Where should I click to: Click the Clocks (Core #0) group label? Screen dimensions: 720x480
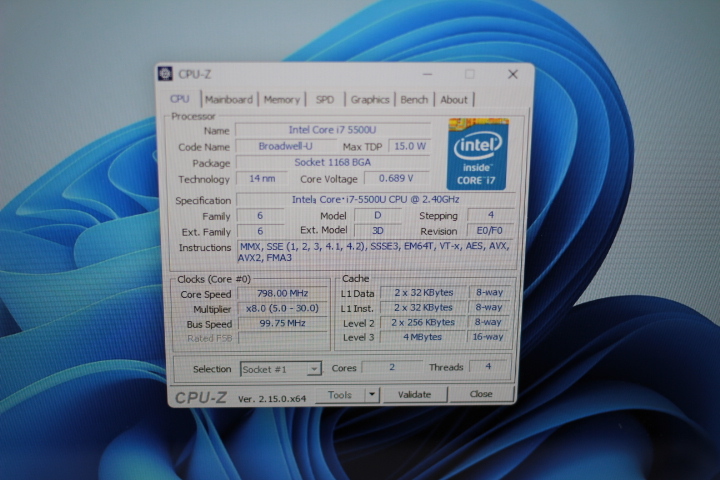pos(214,279)
